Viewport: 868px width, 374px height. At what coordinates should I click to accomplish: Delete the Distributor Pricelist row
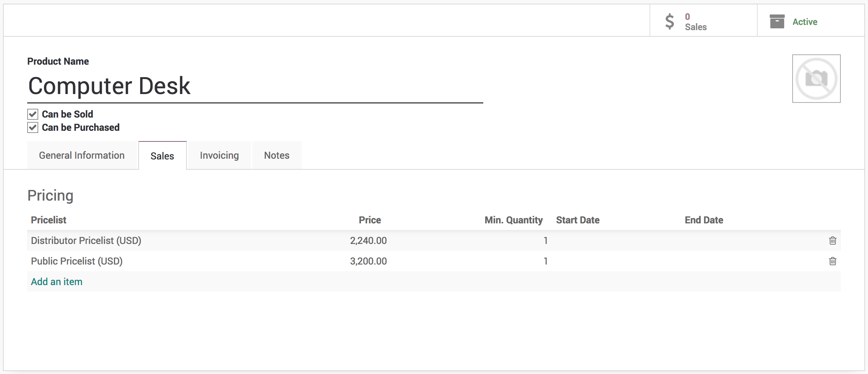[833, 241]
